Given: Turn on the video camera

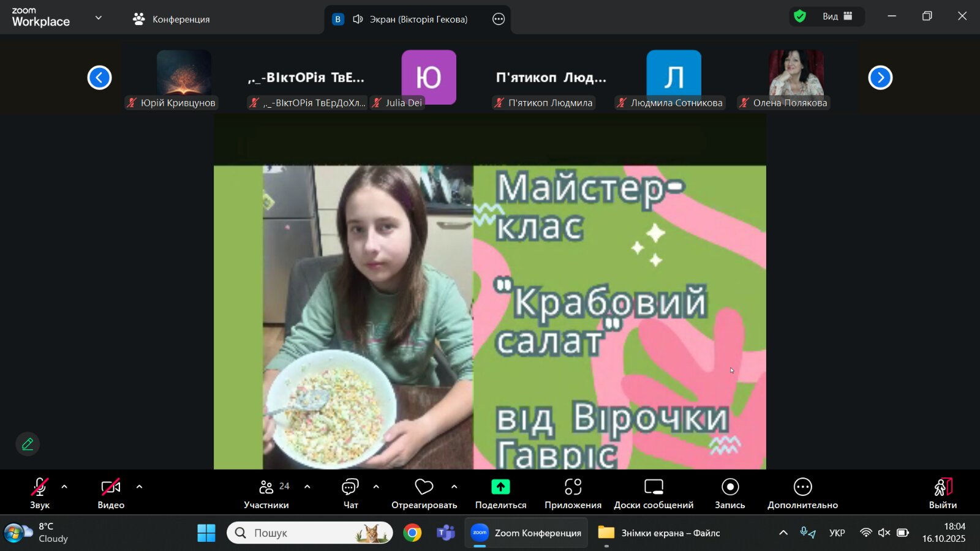Looking at the screenshot, I should [x=111, y=493].
